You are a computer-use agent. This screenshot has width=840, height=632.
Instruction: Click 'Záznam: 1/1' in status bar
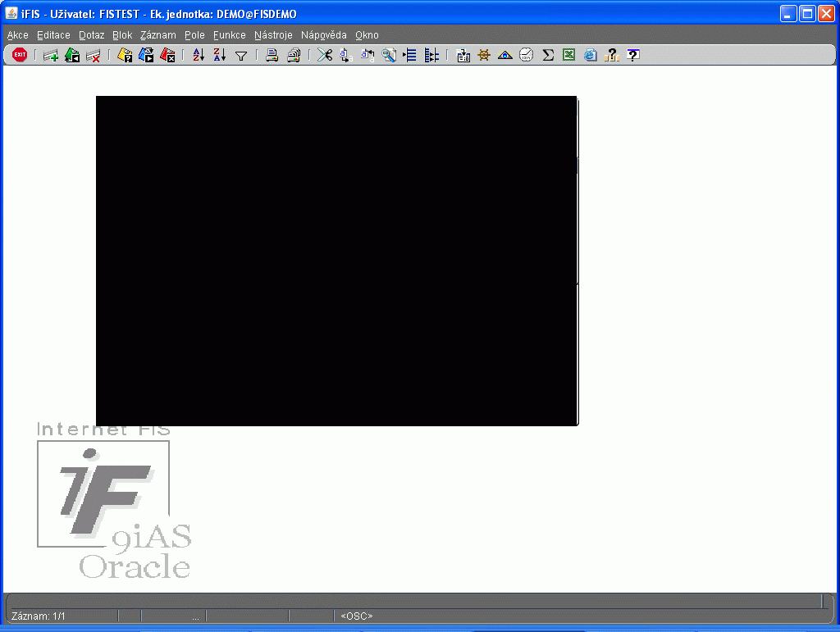(x=38, y=616)
